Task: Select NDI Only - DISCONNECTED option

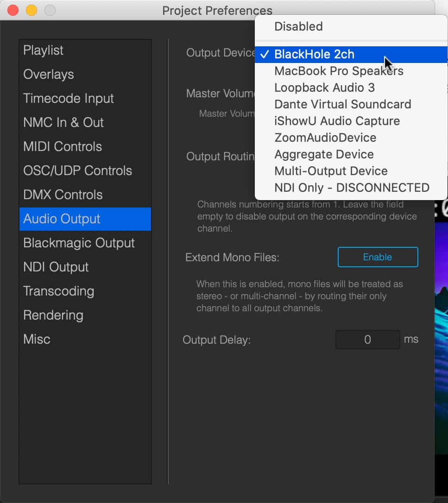Action: click(x=351, y=188)
